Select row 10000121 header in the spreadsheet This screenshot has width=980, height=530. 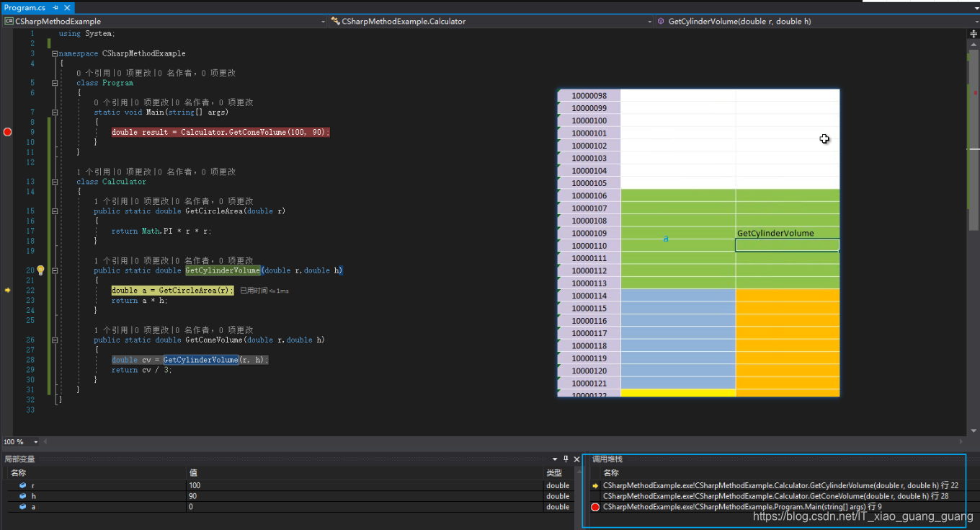click(x=589, y=383)
